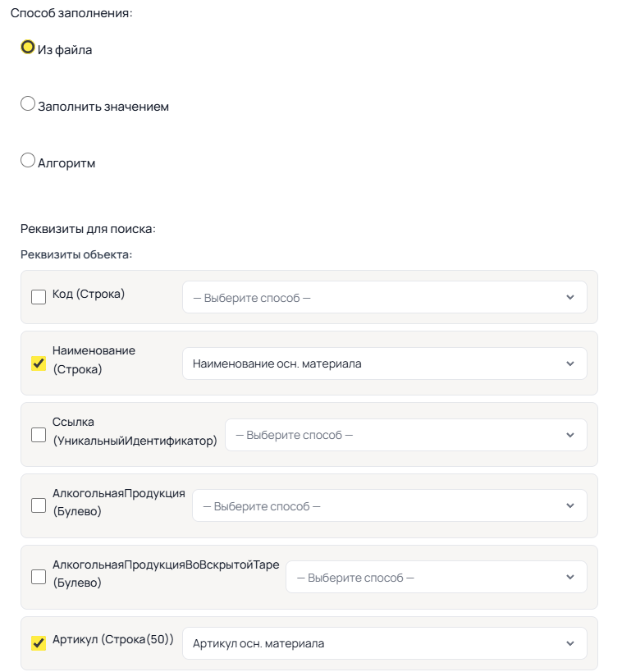Uncheck the 'Наименование (Строка)' checkbox
622x672 pixels.
pyautogui.click(x=39, y=363)
